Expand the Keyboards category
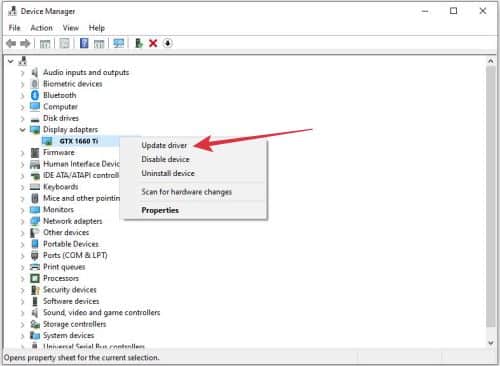 click(22, 187)
